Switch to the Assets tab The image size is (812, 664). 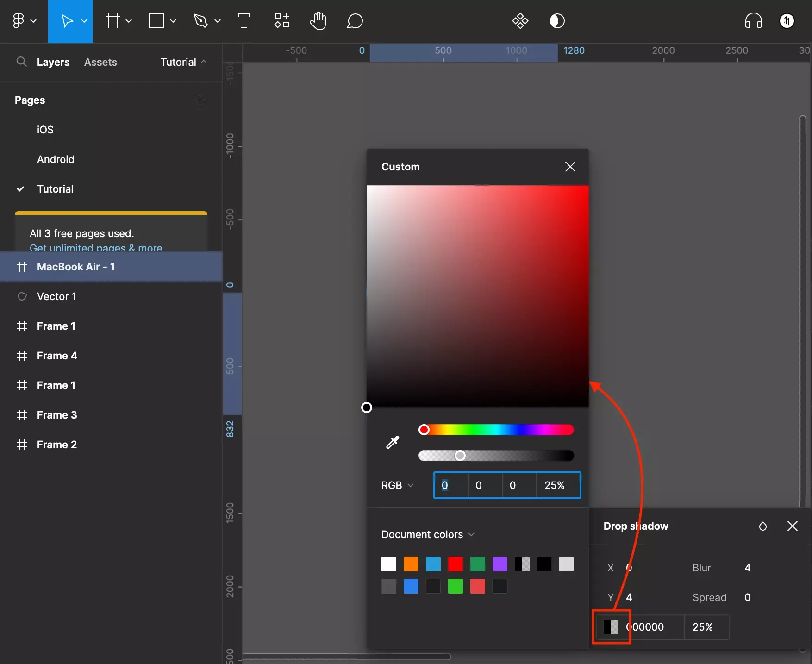[100, 62]
